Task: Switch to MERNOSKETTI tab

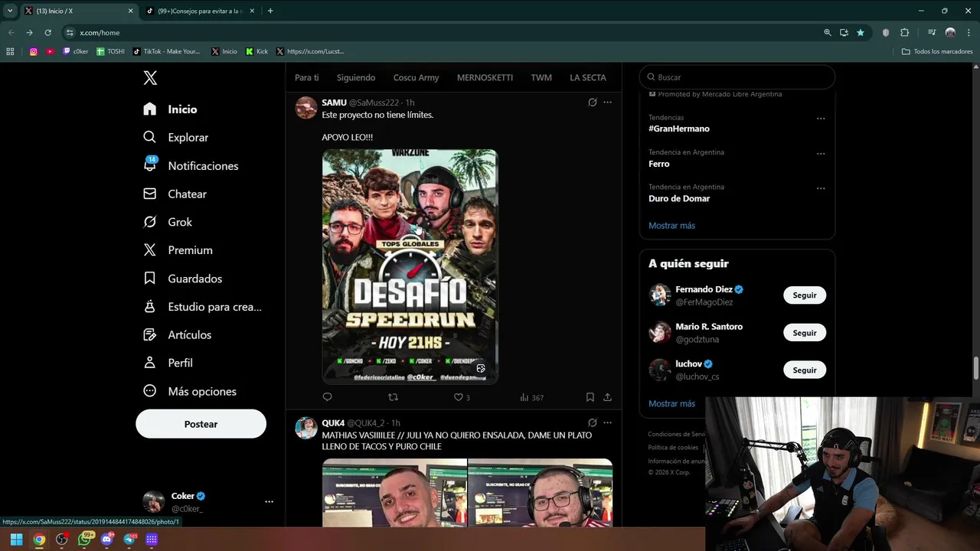Action: click(x=485, y=77)
